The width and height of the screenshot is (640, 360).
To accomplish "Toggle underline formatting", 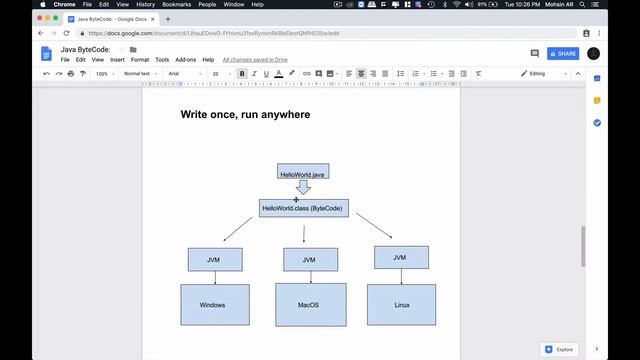I will tap(266, 74).
